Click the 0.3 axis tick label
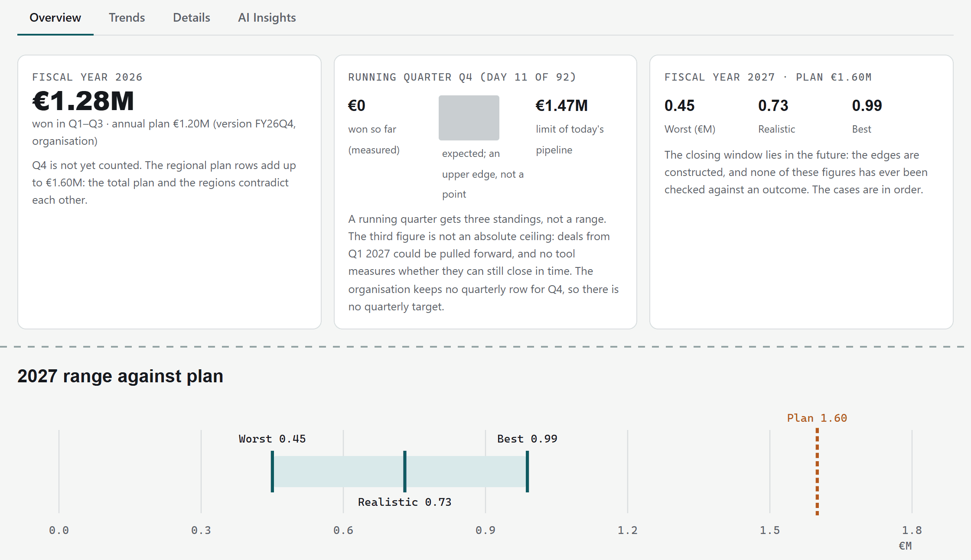The image size is (971, 560). tap(201, 530)
